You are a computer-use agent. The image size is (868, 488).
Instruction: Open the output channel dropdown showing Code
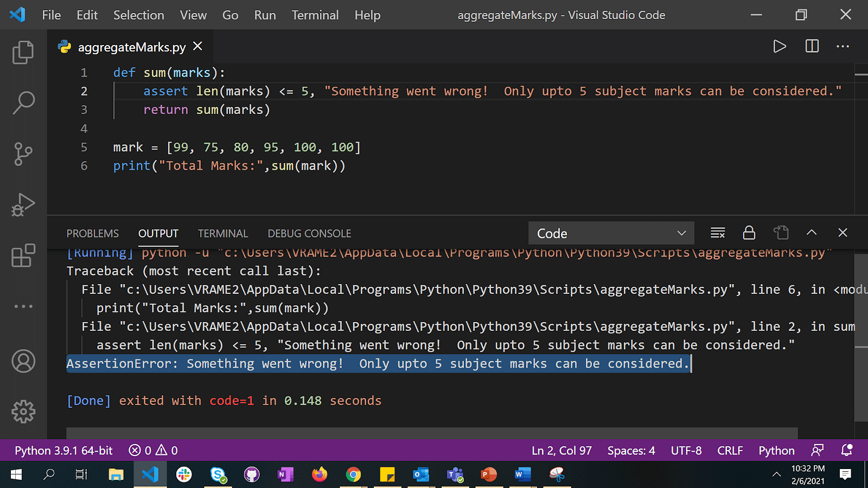[611, 233]
